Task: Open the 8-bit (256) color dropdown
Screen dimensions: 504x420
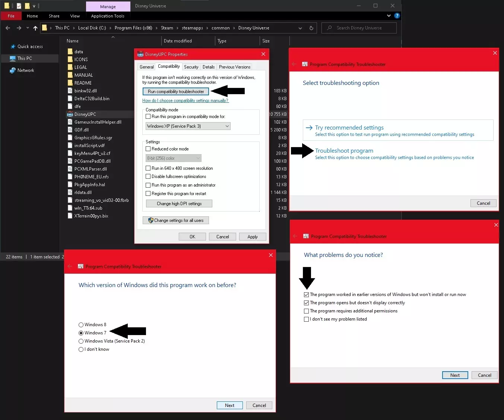Action: click(174, 158)
